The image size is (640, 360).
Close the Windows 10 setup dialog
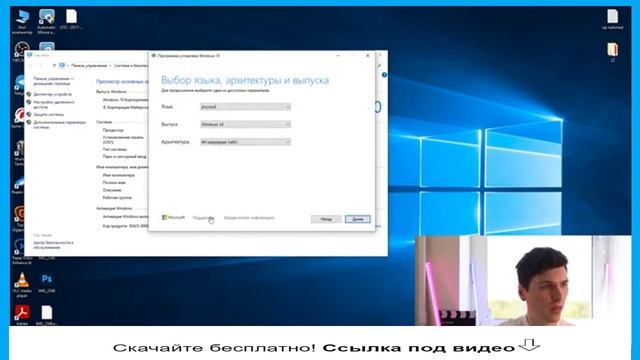click(368, 56)
